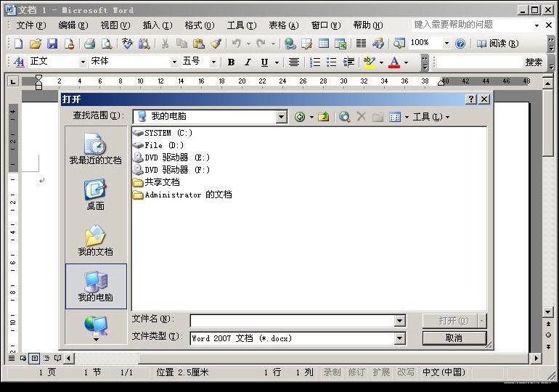This screenshot has height=392, width=559.
Task: Select My Recent Documents in the places bar
Action: 96,149
